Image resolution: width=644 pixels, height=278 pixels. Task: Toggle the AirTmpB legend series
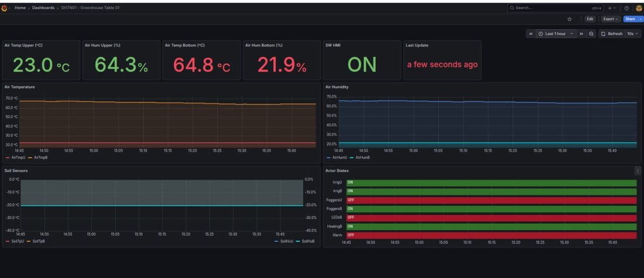[38, 158]
